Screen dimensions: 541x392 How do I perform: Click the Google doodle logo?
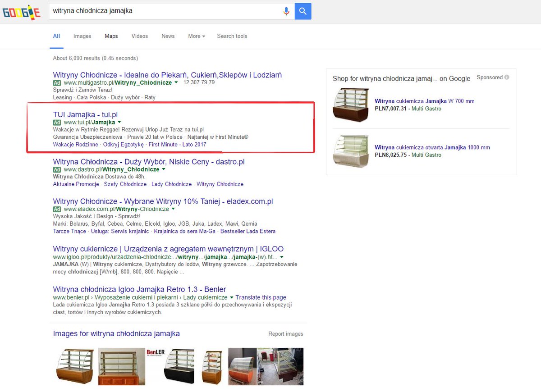(x=21, y=12)
